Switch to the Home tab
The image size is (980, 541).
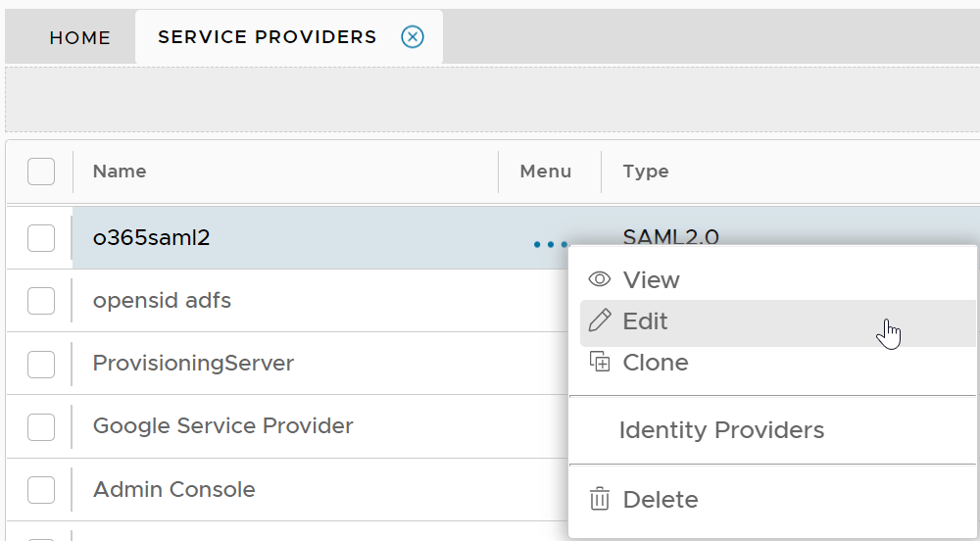point(80,38)
